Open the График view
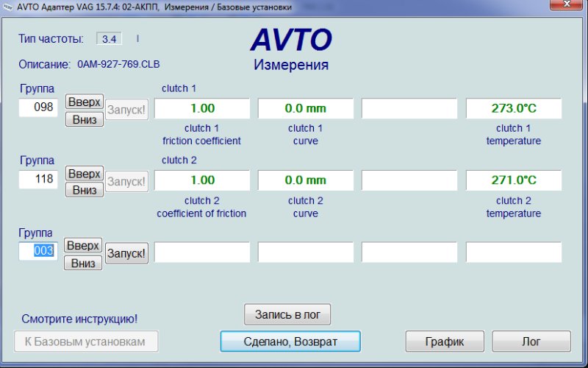The image size is (588, 368). pyautogui.click(x=445, y=342)
